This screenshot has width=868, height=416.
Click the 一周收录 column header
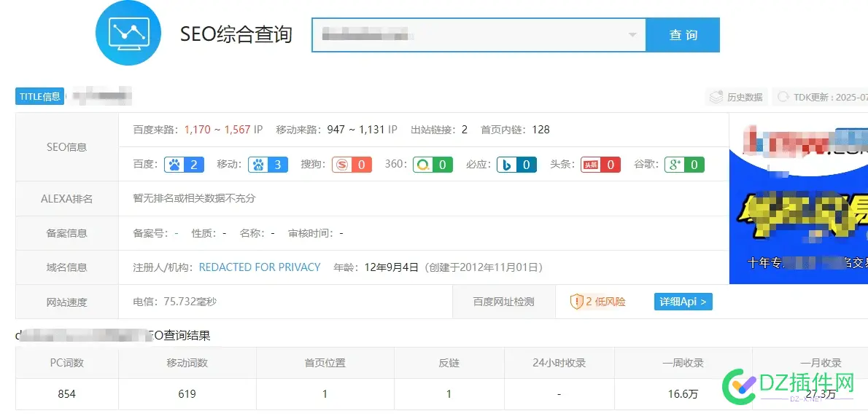(x=683, y=363)
